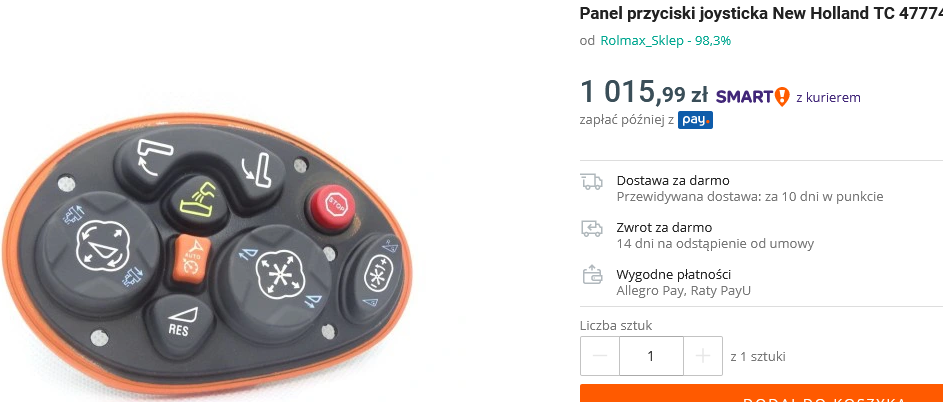The image size is (943, 402).
Task: Click the Allegro SMART! logo
Action: (x=752, y=97)
